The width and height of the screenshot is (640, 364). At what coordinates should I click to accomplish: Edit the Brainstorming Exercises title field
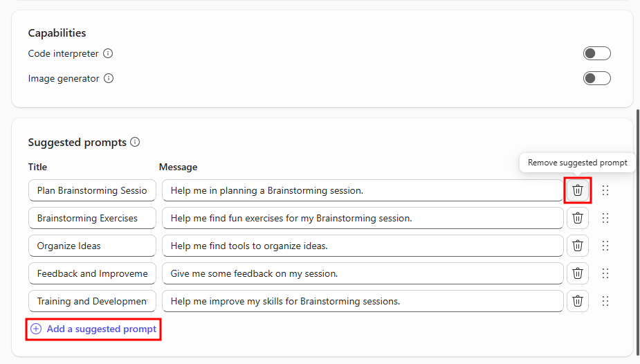click(92, 218)
